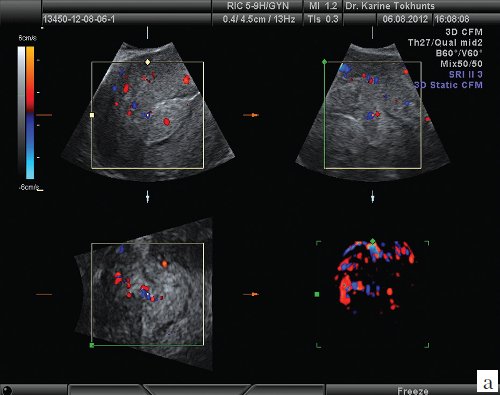Click the green diamond marker on top-right ROI box

click(x=324, y=62)
